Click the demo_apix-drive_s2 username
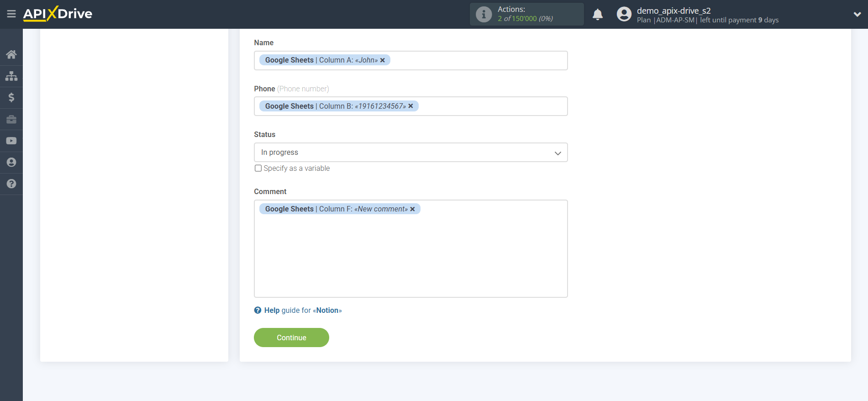 pyautogui.click(x=673, y=11)
